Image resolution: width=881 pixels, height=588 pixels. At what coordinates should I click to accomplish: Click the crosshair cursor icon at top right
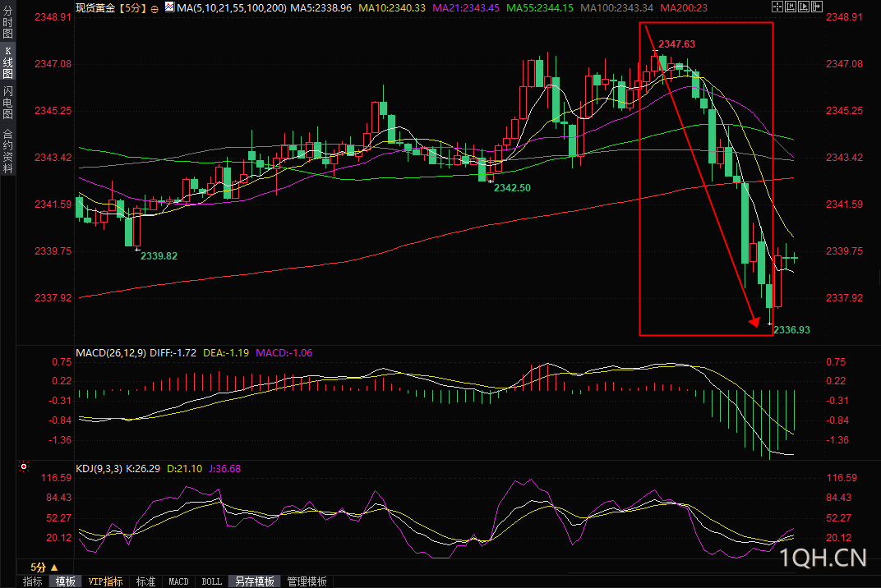(x=777, y=7)
